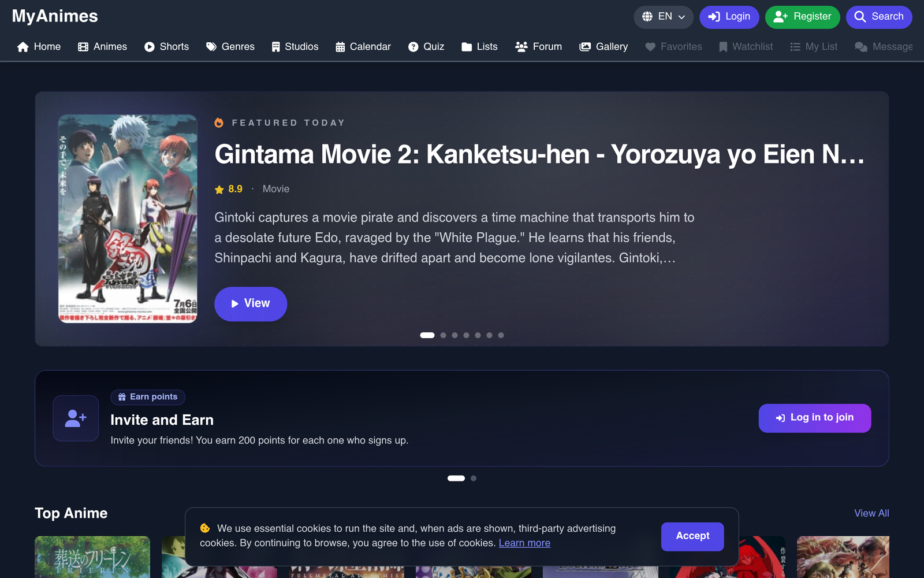Click the Studios building icon
Viewport: 924px width, 578px height.
276,47
